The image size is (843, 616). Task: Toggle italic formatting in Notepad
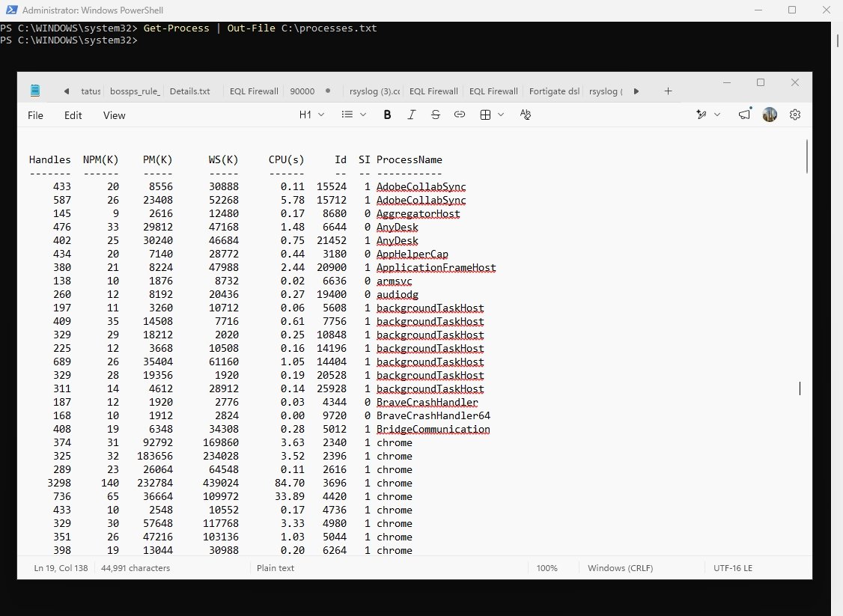(411, 115)
